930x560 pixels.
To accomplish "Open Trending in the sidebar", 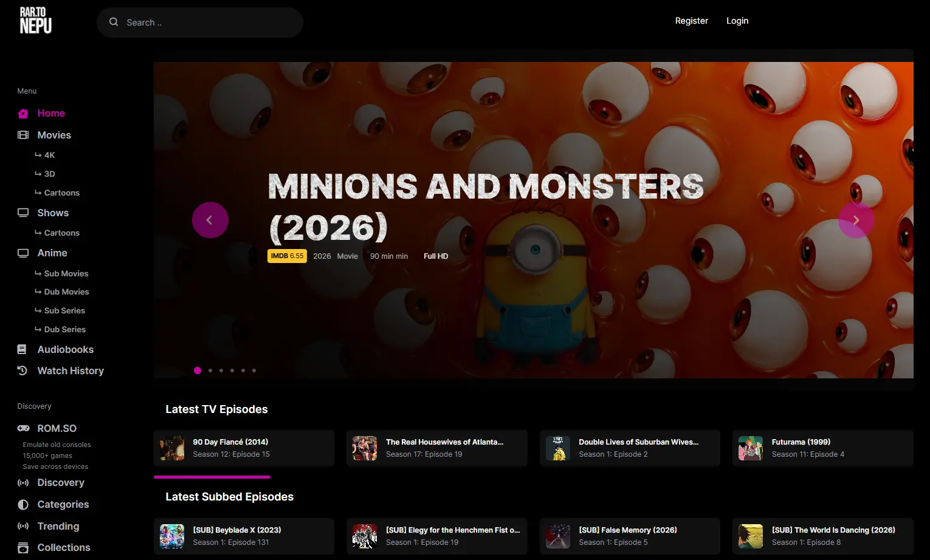I will click(x=58, y=527).
